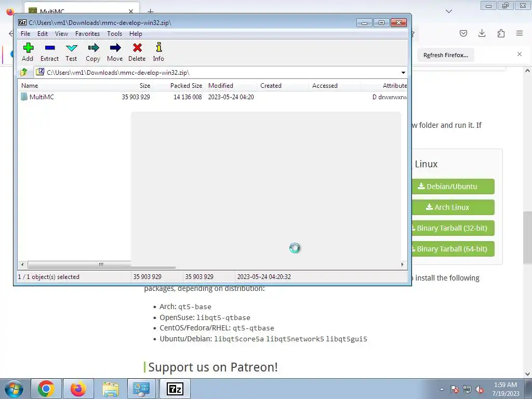Open the Control Panel taskbar icon
Screen dimensions: 532x399
tap(141, 389)
